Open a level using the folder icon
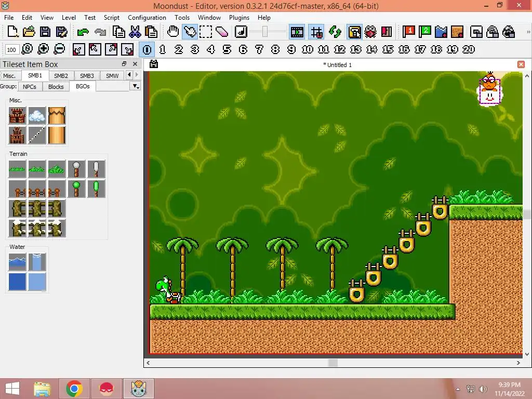The width and height of the screenshot is (532, 399). tap(29, 32)
